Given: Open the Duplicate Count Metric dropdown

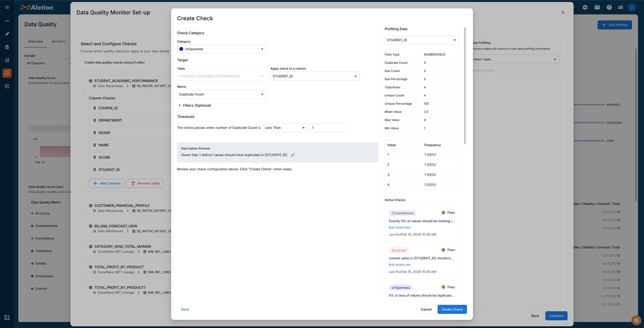Looking at the screenshot, I should click(222, 94).
